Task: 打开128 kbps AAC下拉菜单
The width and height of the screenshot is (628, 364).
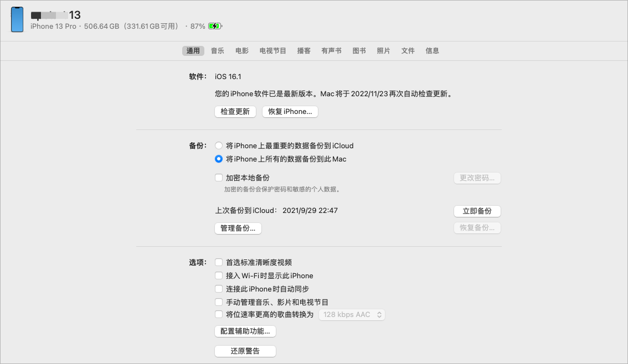Action: pyautogui.click(x=352, y=314)
